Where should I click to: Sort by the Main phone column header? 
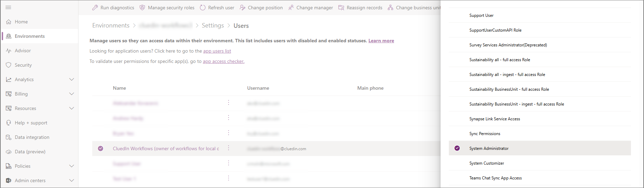click(370, 88)
